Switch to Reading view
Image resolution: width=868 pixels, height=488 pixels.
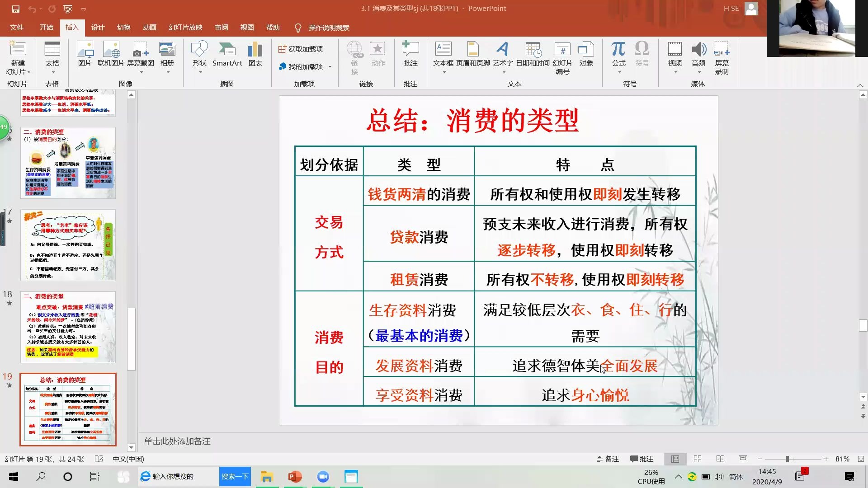(720, 459)
